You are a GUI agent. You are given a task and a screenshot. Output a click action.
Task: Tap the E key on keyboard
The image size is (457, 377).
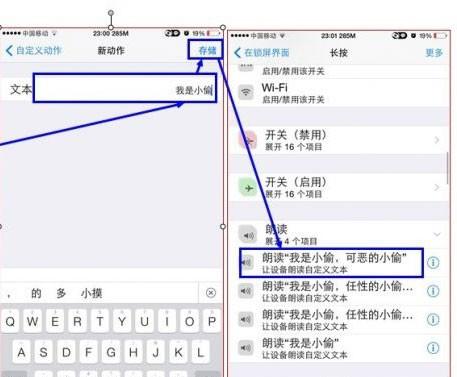pyautogui.click(x=55, y=321)
